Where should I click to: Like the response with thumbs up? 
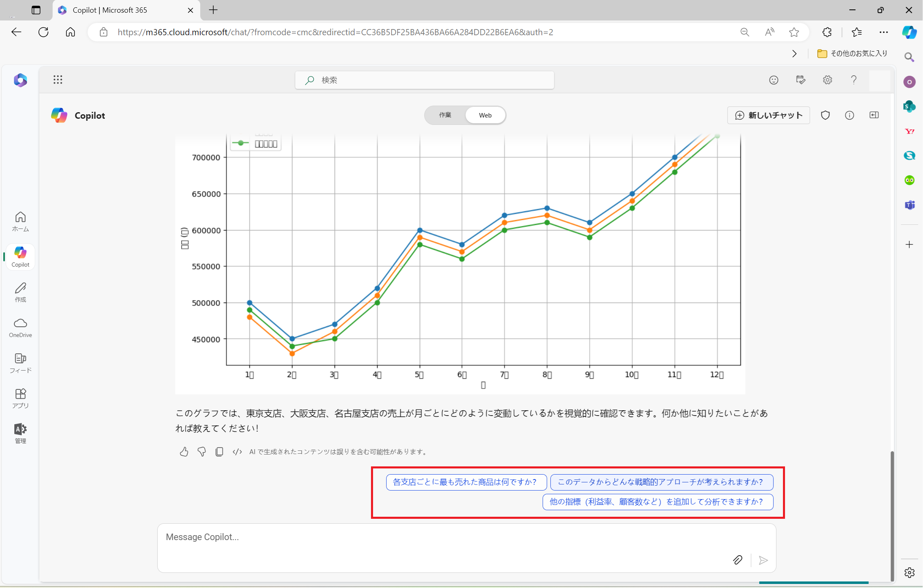tap(184, 452)
